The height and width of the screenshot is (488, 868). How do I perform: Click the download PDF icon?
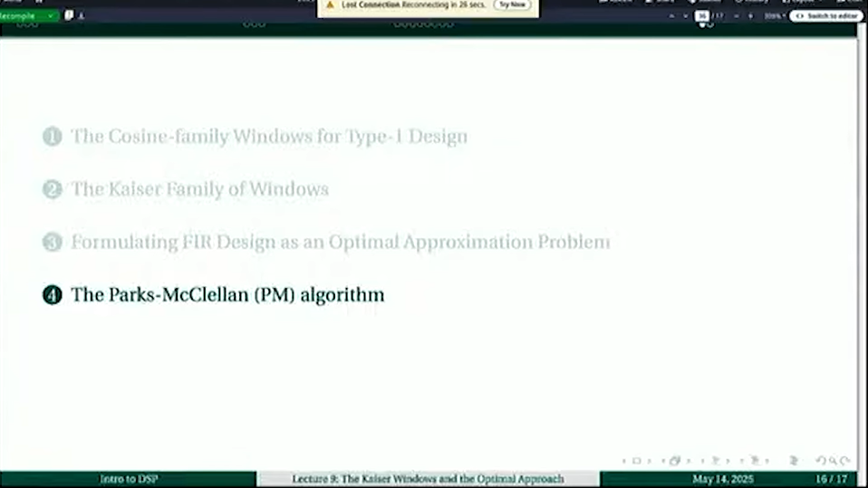coord(82,15)
